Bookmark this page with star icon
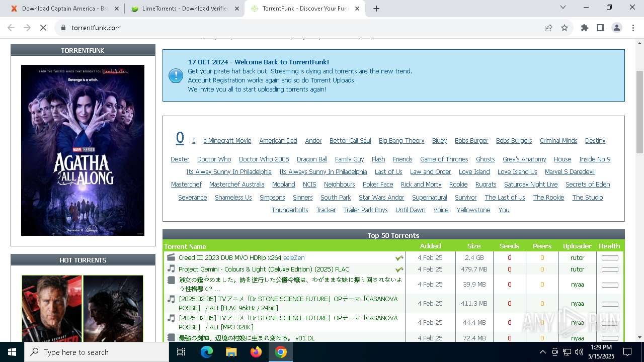Image resolution: width=644 pixels, height=362 pixels. tap(565, 28)
